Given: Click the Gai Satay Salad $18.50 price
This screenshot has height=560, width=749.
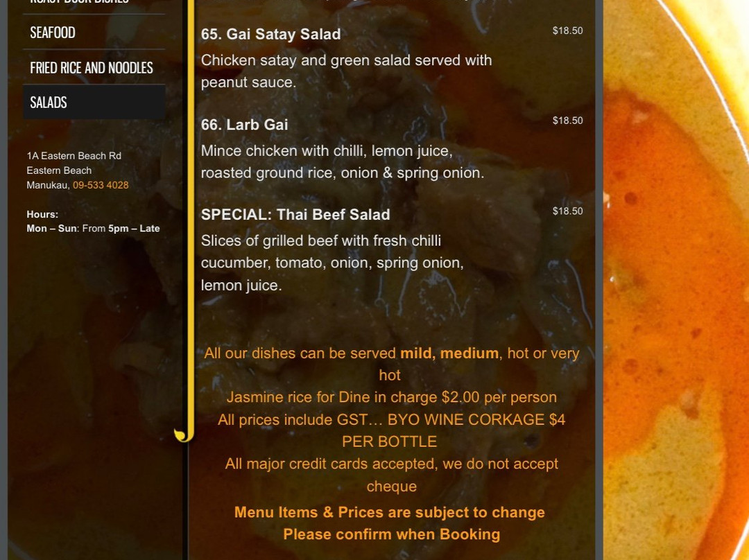Looking at the screenshot, I should tap(567, 30).
